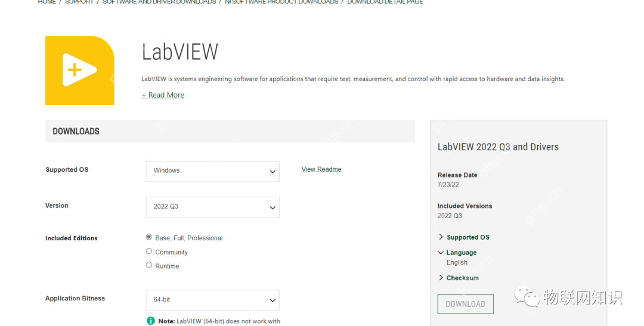Collapse the Language section in sidebar
Screen dimensions: 644x326
[457, 253]
